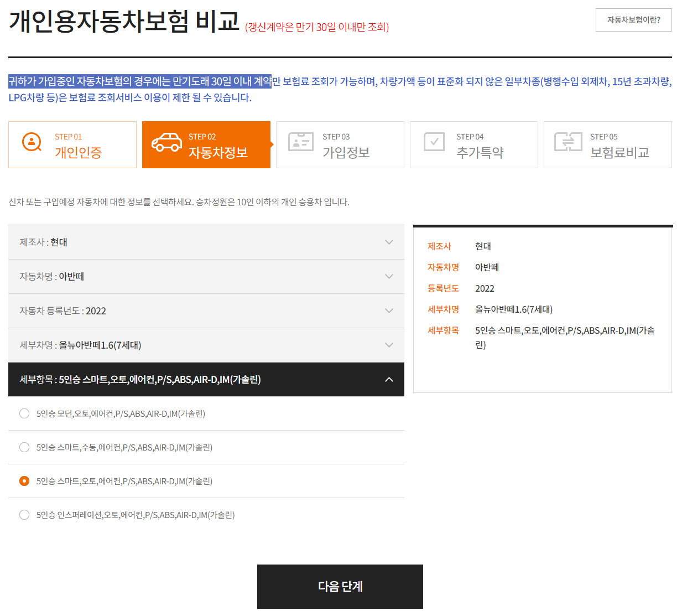Collapse the 세부항목 section chevron
Image resolution: width=682 pixels, height=616 pixels.
click(389, 380)
